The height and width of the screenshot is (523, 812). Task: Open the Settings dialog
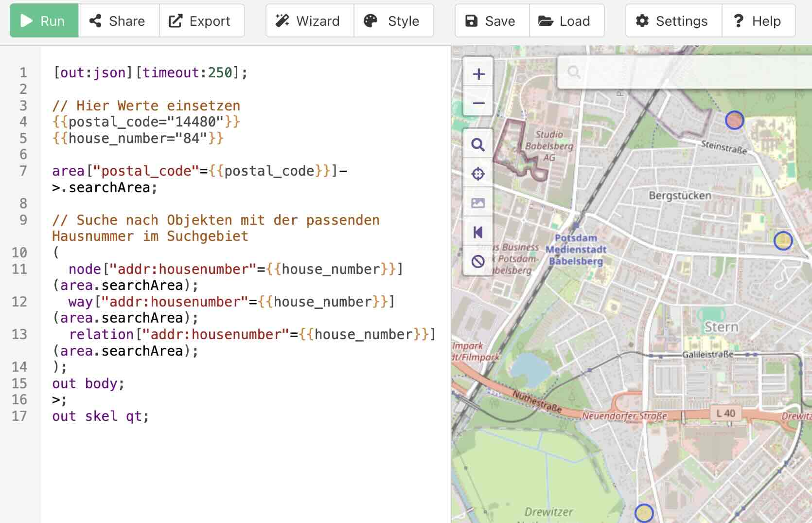coord(672,20)
